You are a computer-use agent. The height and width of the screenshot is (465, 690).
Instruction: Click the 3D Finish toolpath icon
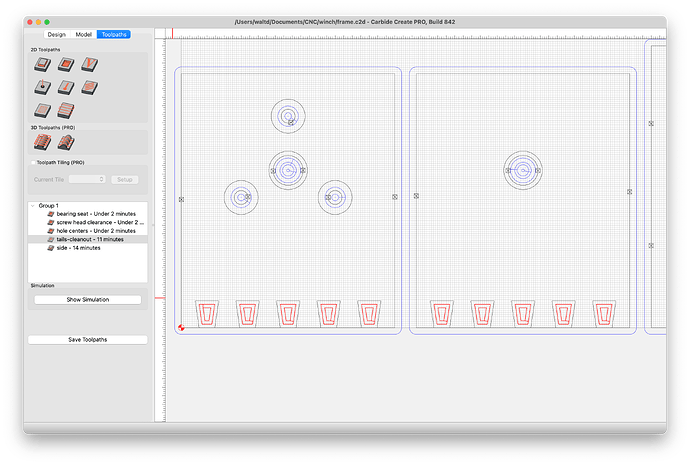66,143
